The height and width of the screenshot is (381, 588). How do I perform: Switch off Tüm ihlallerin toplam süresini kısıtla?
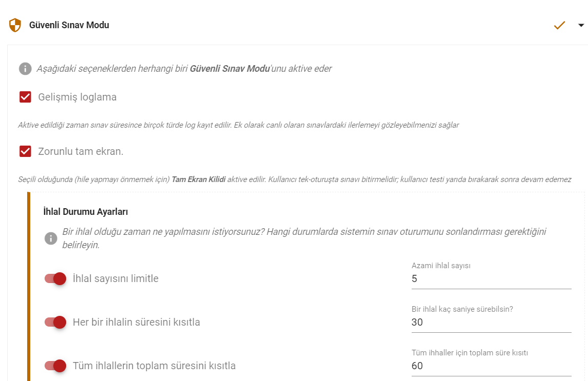tap(55, 366)
